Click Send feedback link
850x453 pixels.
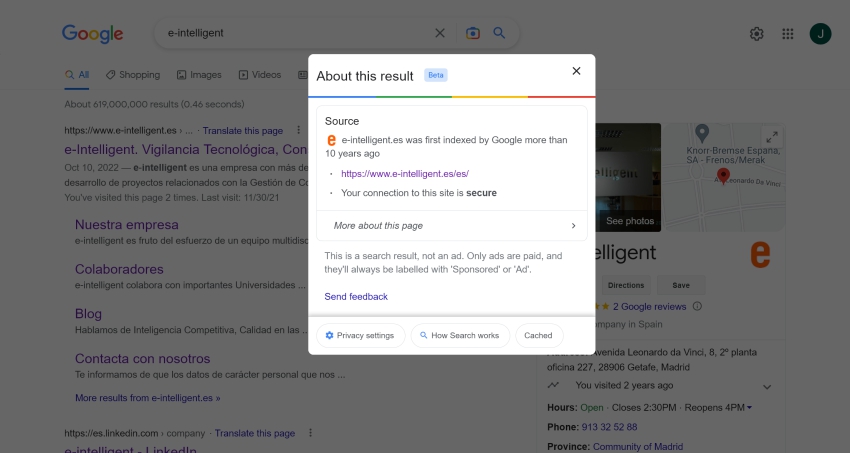(356, 296)
